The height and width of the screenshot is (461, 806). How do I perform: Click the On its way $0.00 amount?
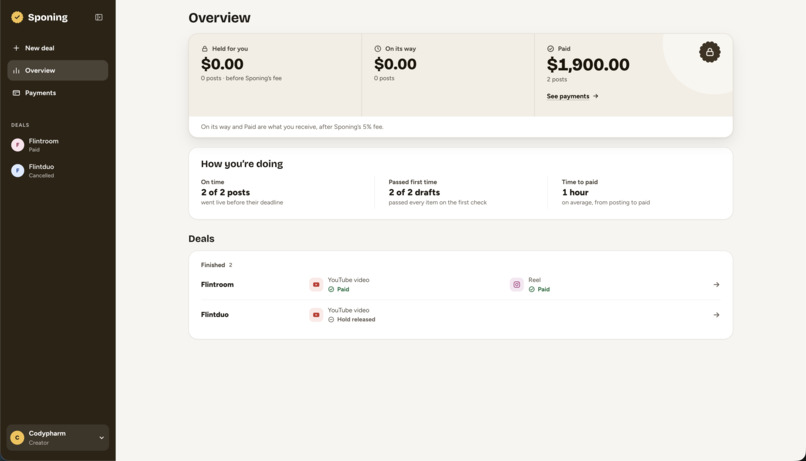[x=395, y=64]
